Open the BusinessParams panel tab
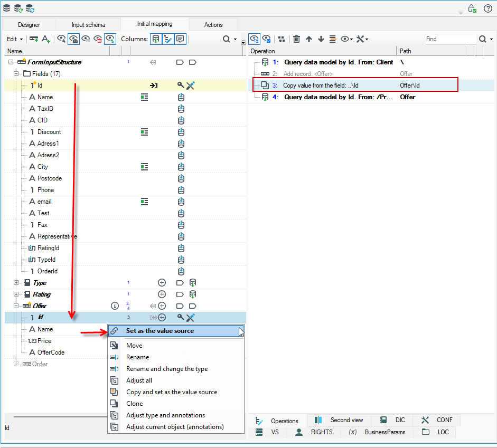 [x=377, y=432]
